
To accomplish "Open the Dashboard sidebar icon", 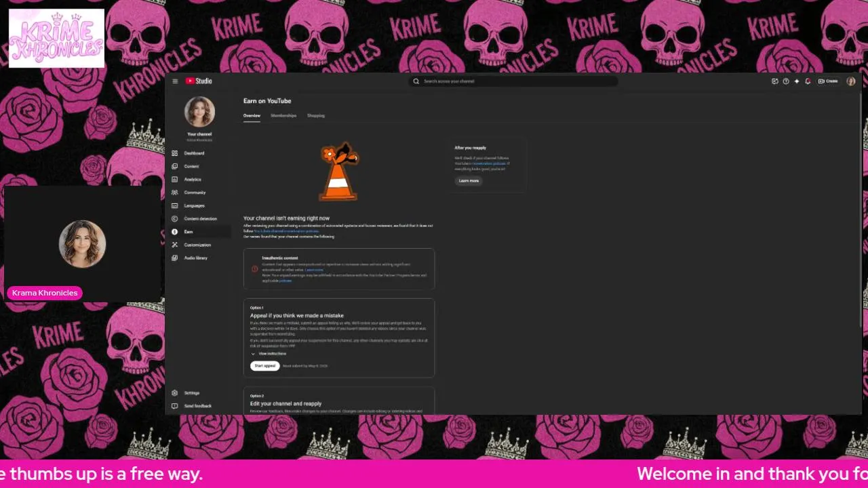I will tap(175, 153).
